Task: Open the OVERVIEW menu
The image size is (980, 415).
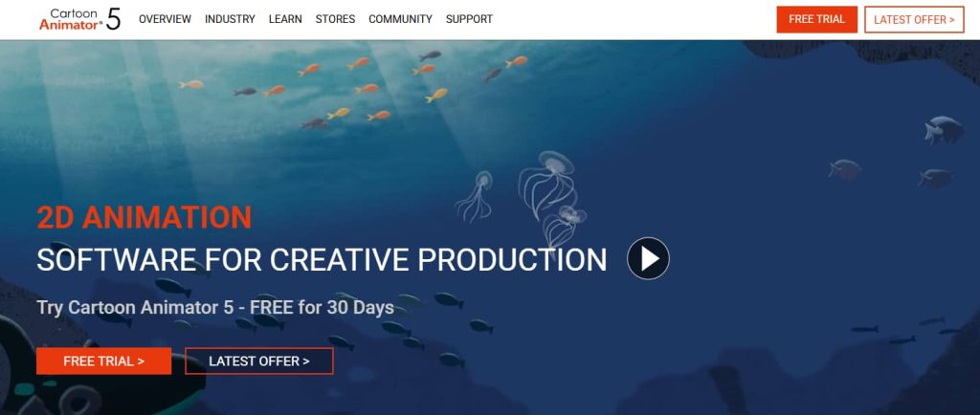Action: [x=165, y=19]
